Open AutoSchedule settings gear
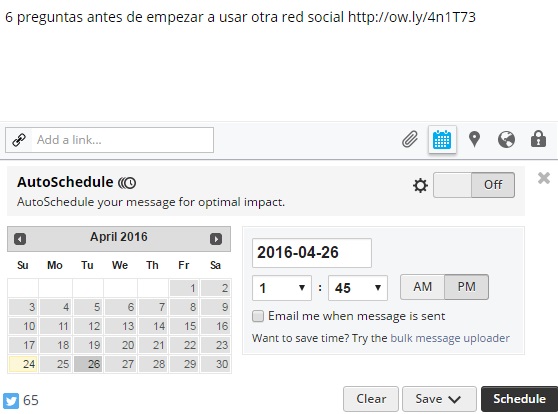Image resolution: width=558 pixels, height=414 pixels. point(420,185)
